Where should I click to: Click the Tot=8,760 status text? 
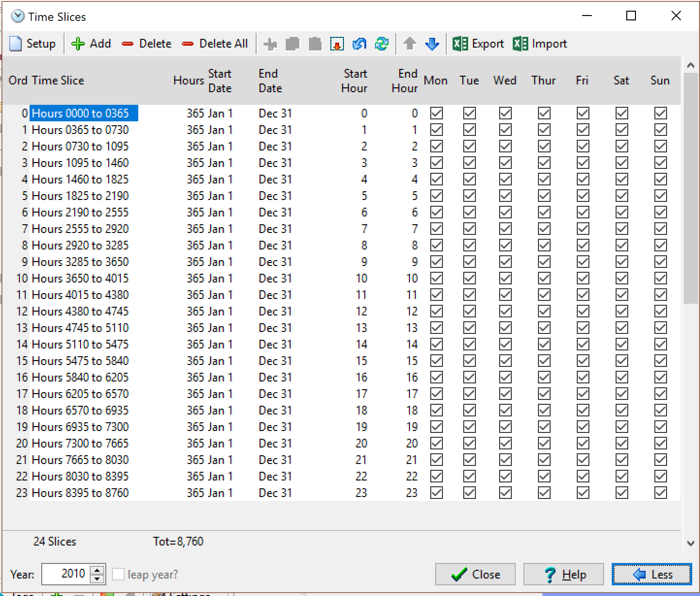coord(178,542)
